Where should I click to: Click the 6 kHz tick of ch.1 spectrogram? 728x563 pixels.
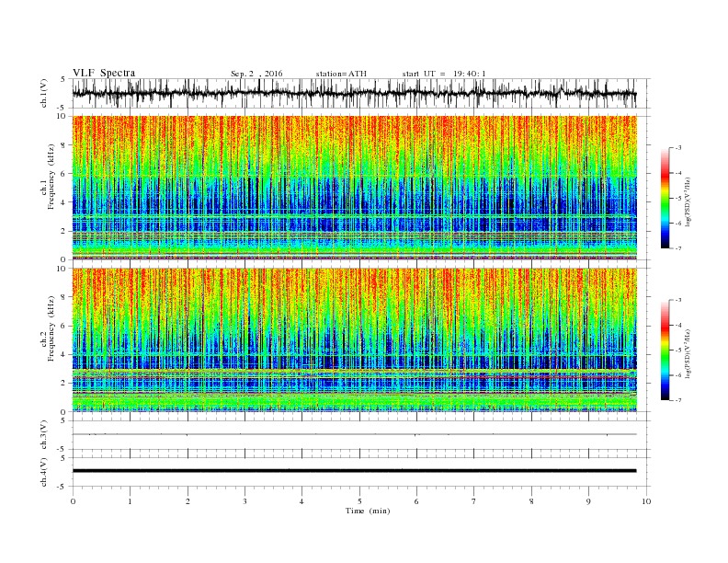[63, 174]
